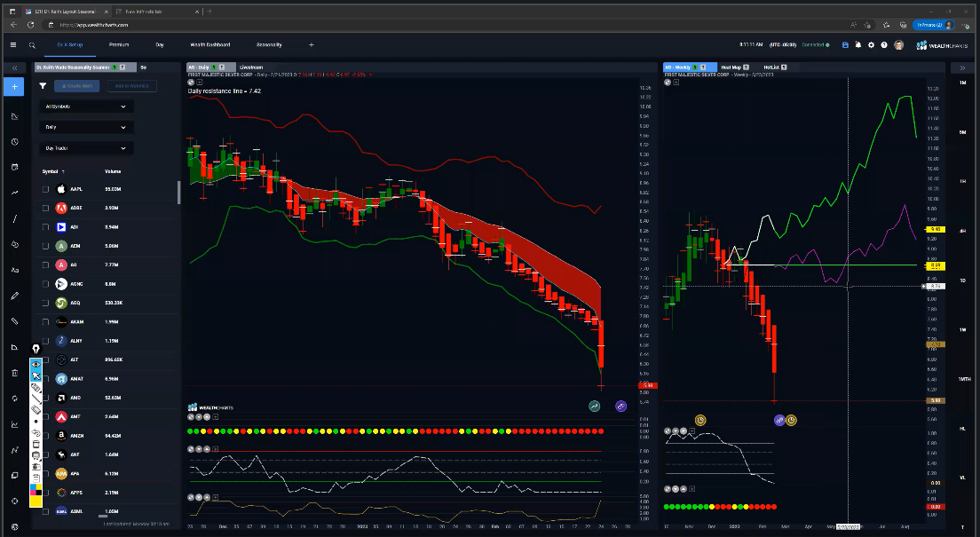Tick the AAPL row checkbox
The height and width of the screenshot is (537, 980).
click(45, 189)
